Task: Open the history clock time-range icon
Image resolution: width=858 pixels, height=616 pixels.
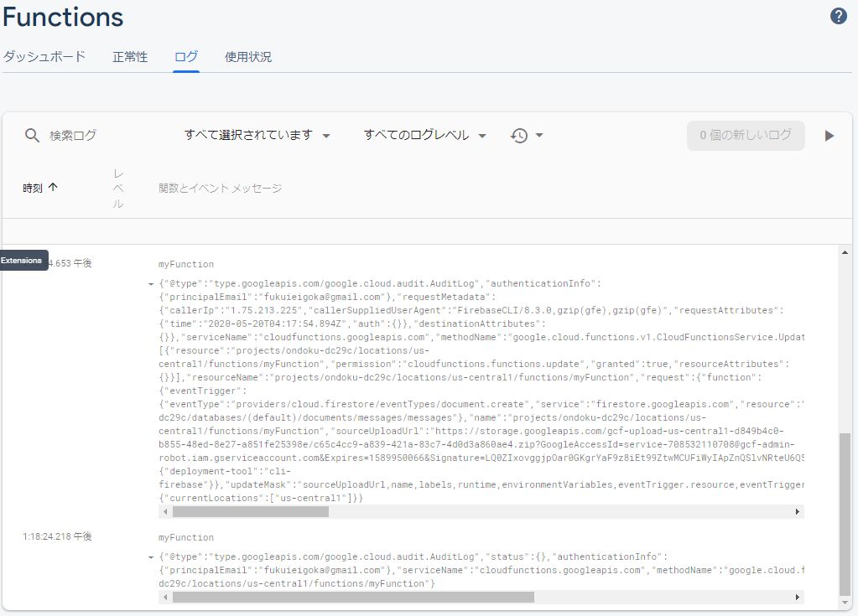Action: point(518,135)
